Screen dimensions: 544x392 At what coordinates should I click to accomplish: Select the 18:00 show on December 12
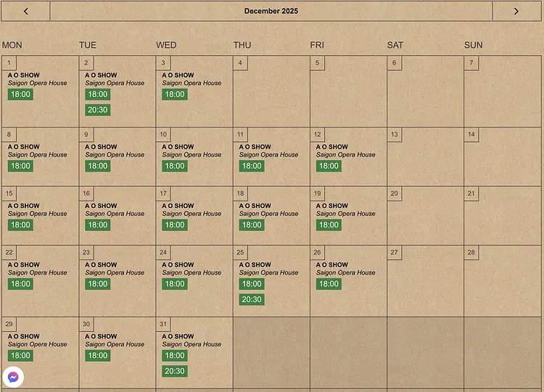(329, 166)
